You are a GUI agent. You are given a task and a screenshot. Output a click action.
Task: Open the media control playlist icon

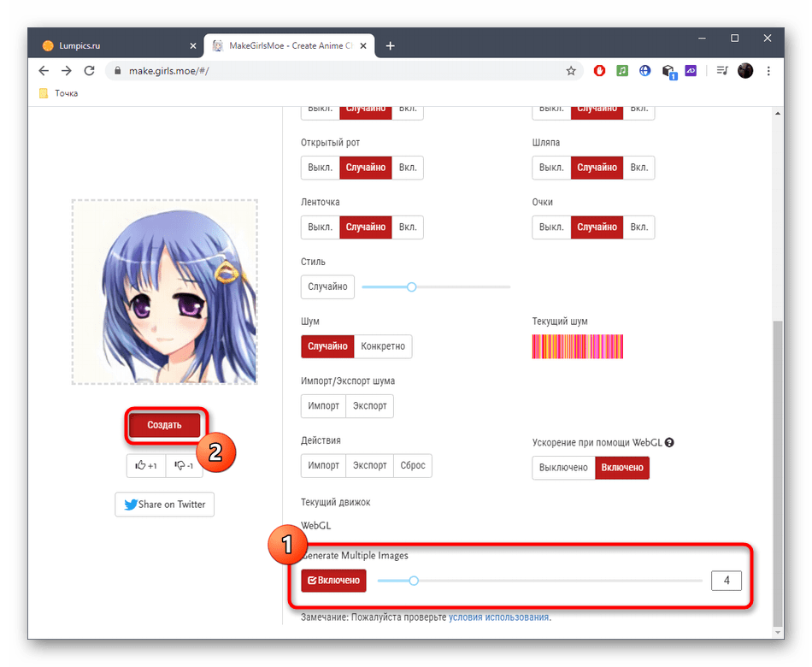point(722,71)
